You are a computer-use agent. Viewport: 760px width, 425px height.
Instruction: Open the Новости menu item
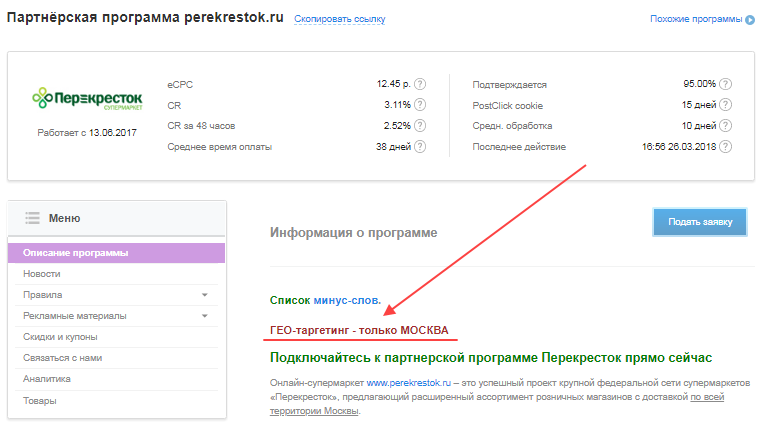coord(42,274)
